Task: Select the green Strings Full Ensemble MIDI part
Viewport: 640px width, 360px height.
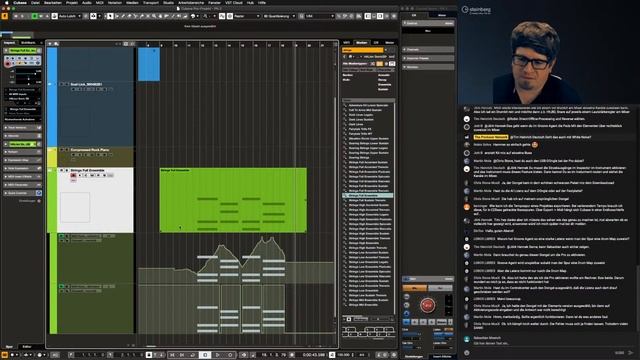Action: 233,200
